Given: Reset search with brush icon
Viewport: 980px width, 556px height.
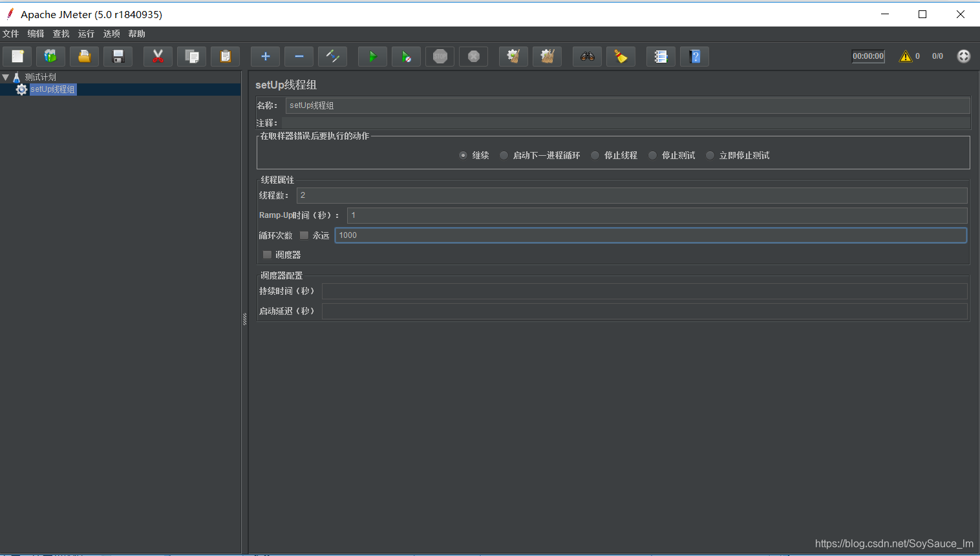Looking at the screenshot, I should point(621,57).
